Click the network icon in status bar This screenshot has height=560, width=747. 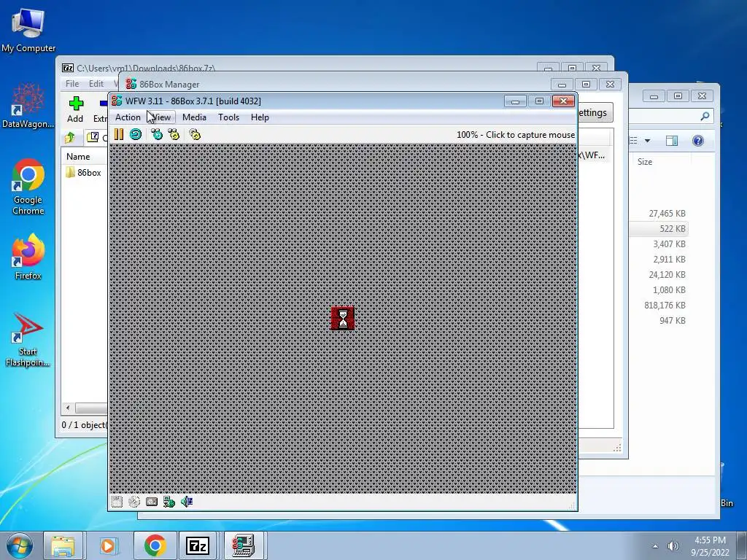click(x=169, y=502)
